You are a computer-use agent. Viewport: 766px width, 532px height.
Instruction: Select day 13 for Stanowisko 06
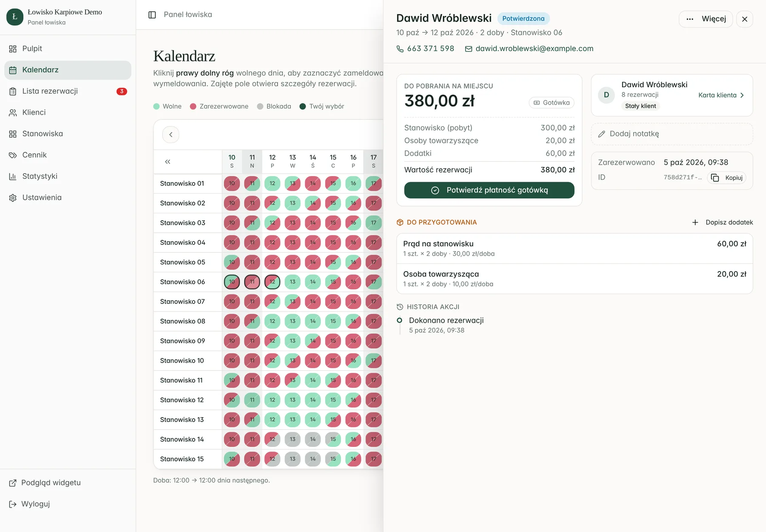(293, 282)
